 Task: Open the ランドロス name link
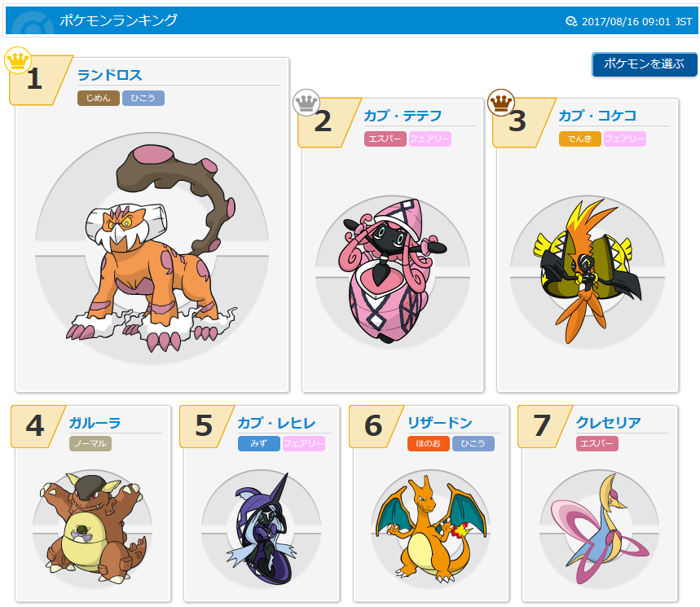click(x=110, y=75)
